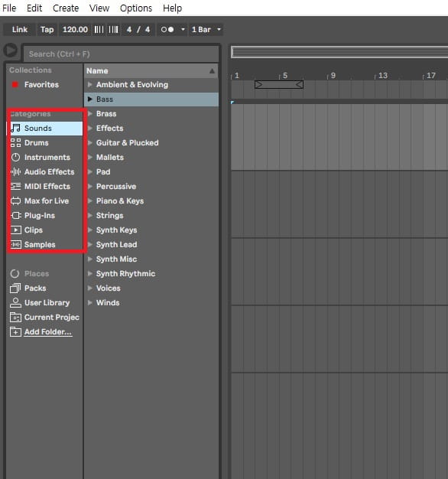Select the Strings row
This screenshot has width=448, height=479.
pyautogui.click(x=151, y=215)
